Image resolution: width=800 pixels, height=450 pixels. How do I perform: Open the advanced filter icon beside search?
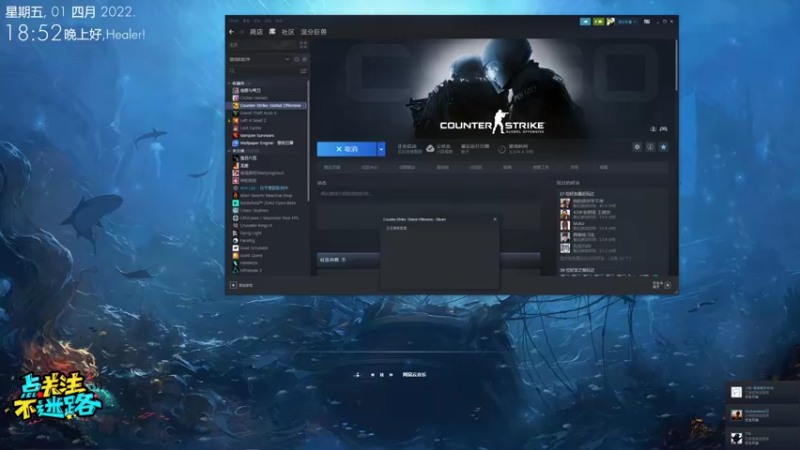point(304,71)
